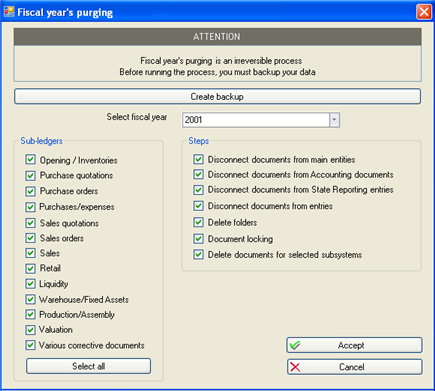Viewport: 435px width, 391px height.
Task: Uncheck the Document locking step
Action: [x=199, y=239]
